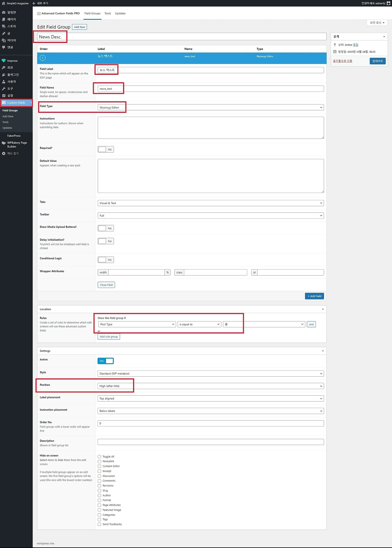Viewport: 392px width, 548px height.
Task: Click the Add rule group button
Action: point(109,337)
